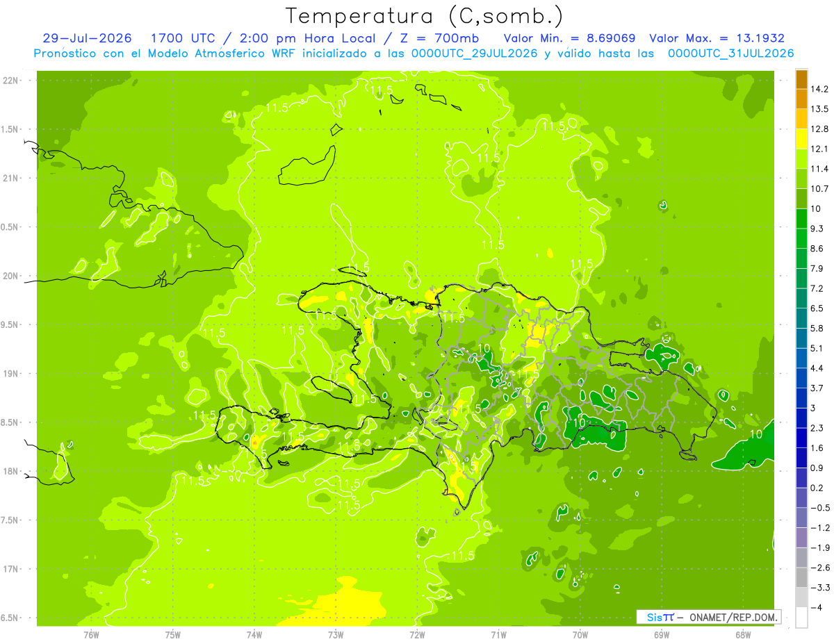Click the "2:00 pm Hora Local" text
The height and width of the screenshot is (644, 834).
coord(306,38)
